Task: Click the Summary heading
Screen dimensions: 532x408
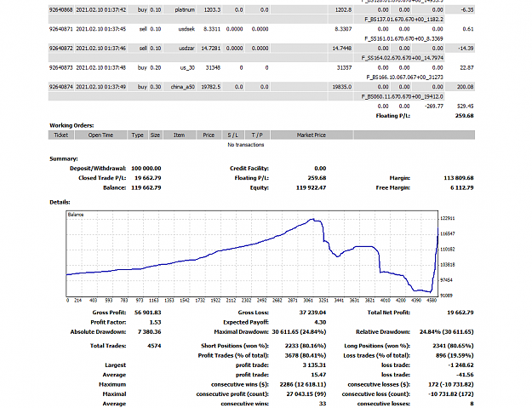Action: [x=64, y=158]
